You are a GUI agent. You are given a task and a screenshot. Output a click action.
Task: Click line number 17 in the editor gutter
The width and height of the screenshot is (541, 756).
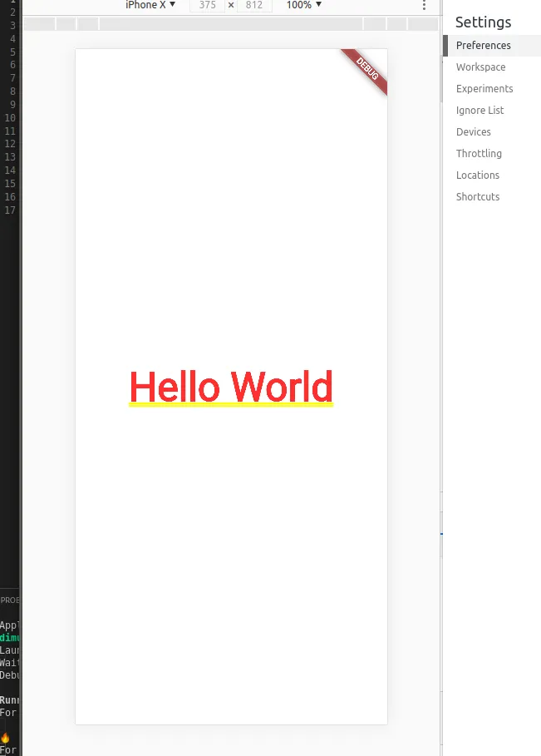click(10, 210)
